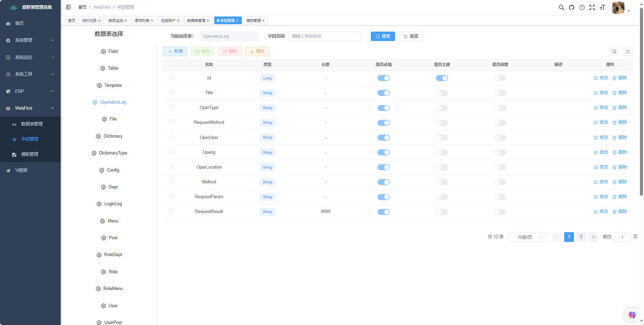Check the checkbox for OperType row
The image size is (644, 325).
point(171,107)
